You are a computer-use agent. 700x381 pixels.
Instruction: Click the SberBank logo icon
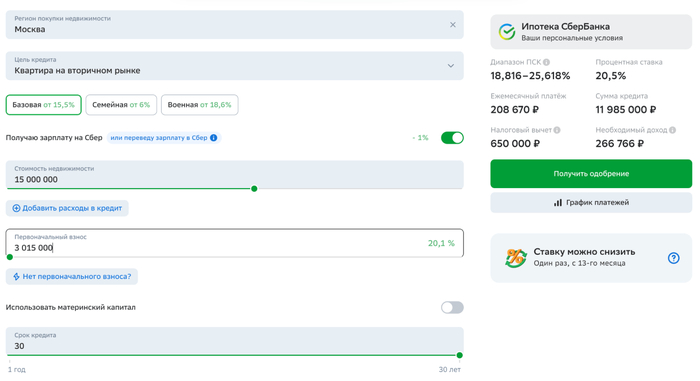[x=507, y=32]
